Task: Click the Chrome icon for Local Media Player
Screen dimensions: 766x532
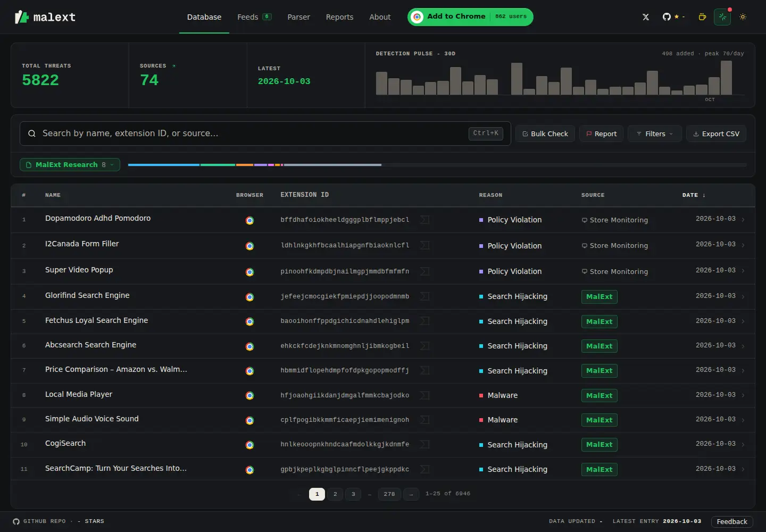Action: 249,395
